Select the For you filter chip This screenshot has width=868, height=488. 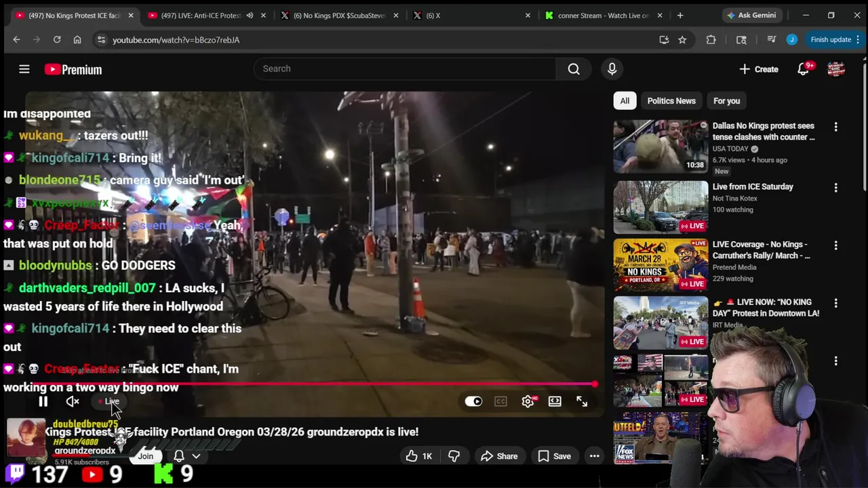(726, 101)
